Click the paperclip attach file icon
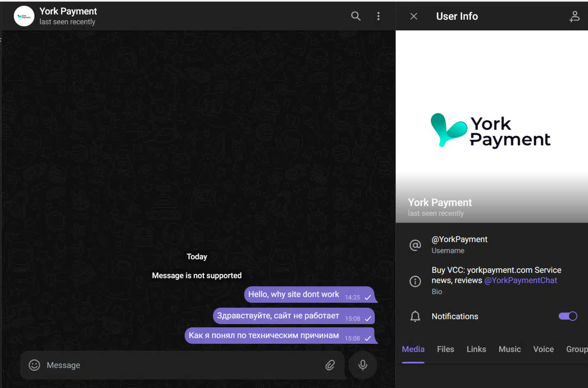This screenshot has height=388, width=588. pos(330,365)
